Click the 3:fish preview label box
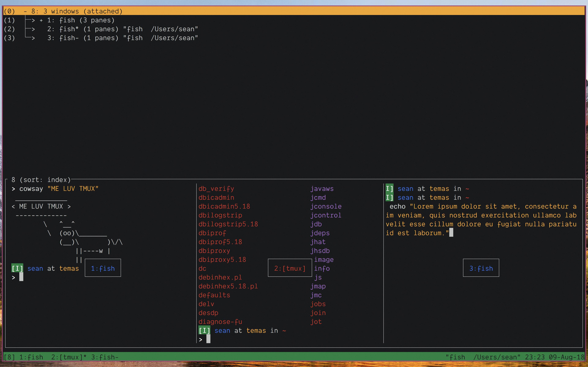This screenshot has width=588, height=367. point(481,268)
